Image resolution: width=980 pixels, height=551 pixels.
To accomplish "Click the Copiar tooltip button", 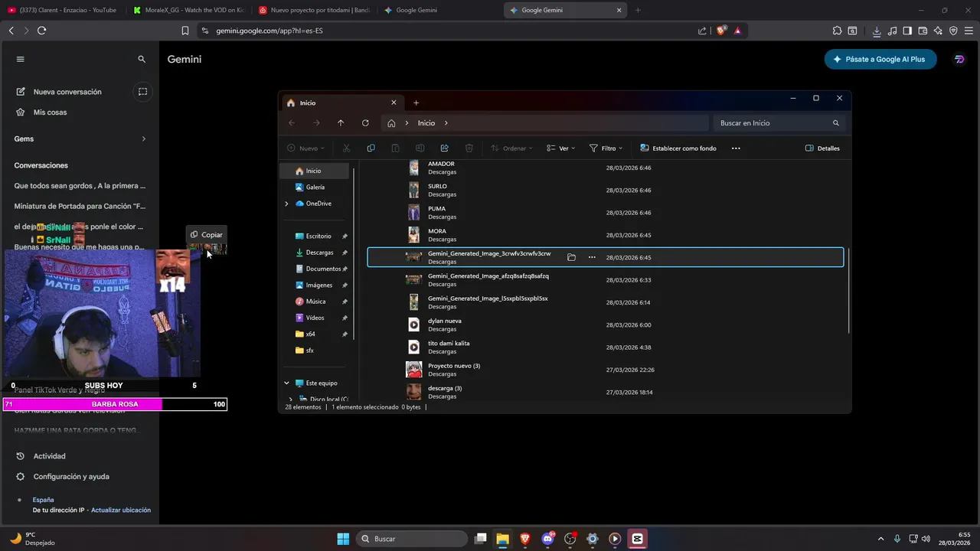I will [x=207, y=235].
